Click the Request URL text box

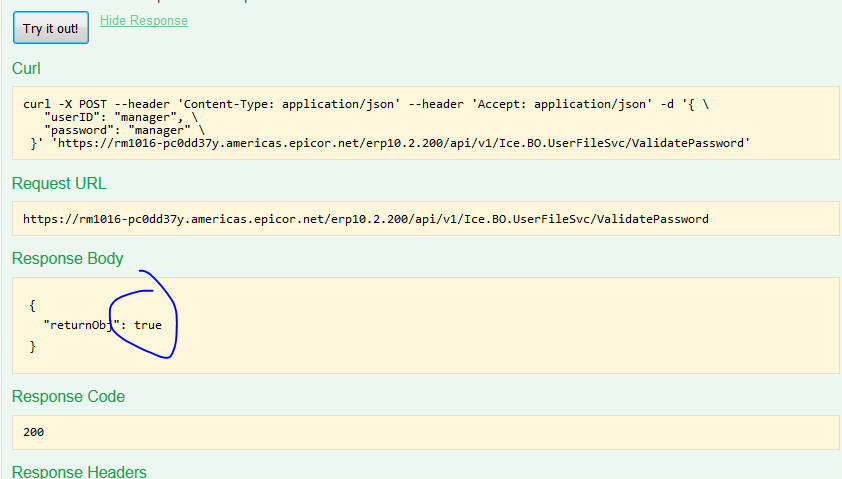[x=425, y=219]
